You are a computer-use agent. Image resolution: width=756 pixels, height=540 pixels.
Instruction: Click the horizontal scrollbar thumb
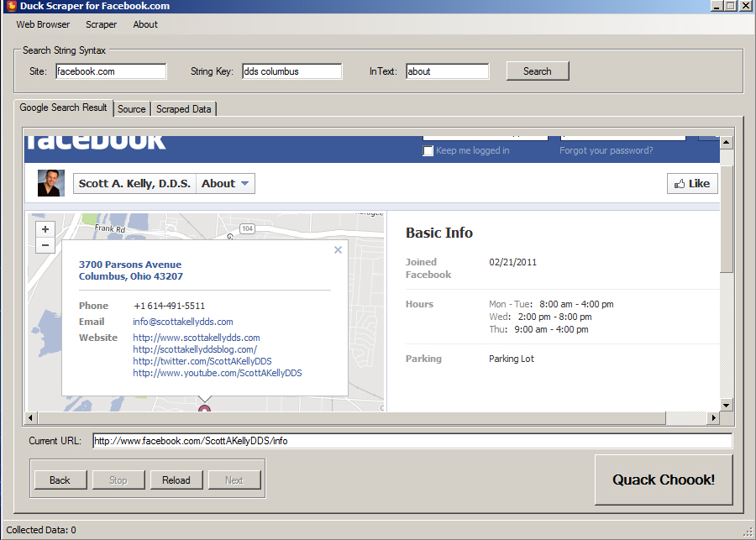351,417
